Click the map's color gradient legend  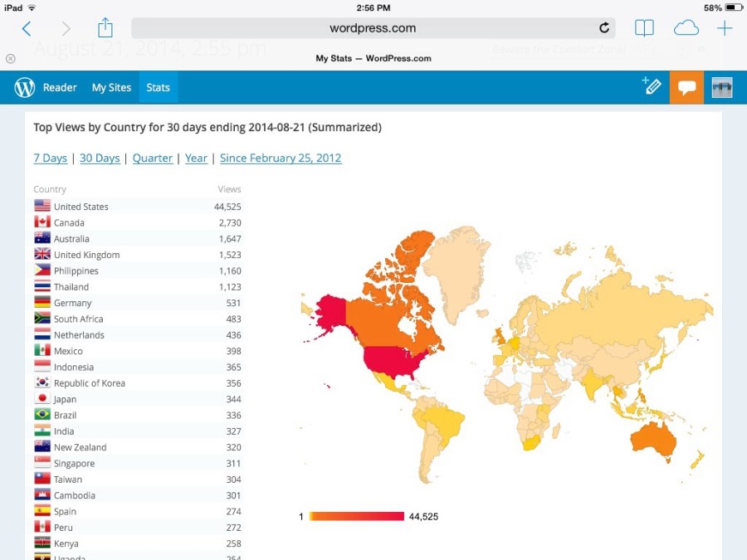point(357,516)
